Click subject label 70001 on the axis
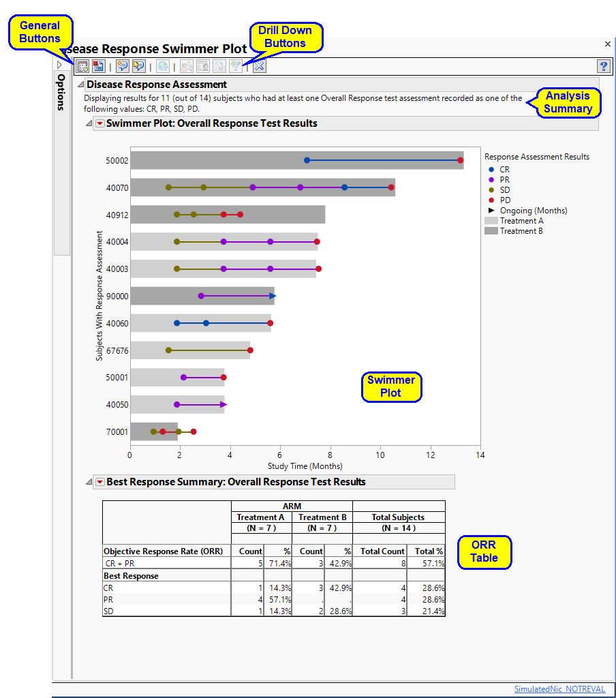The width and height of the screenshot is (616, 698). pyautogui.click(x=117, y=431)
